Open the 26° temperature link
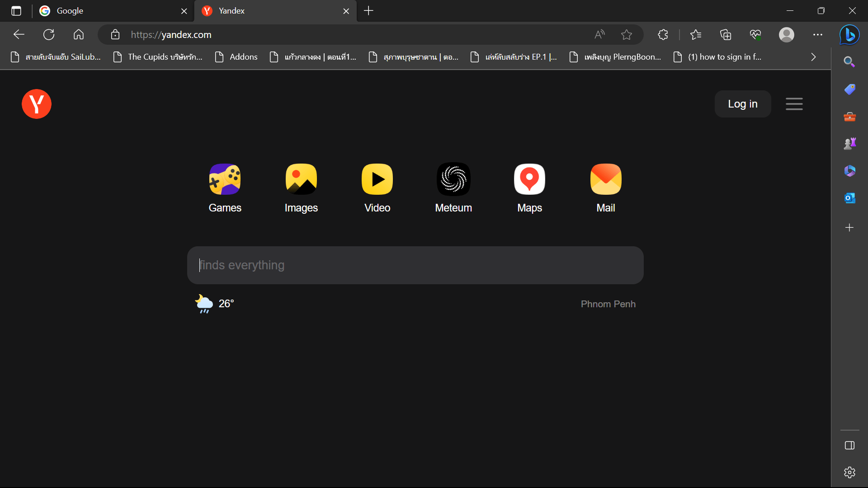 226,304
